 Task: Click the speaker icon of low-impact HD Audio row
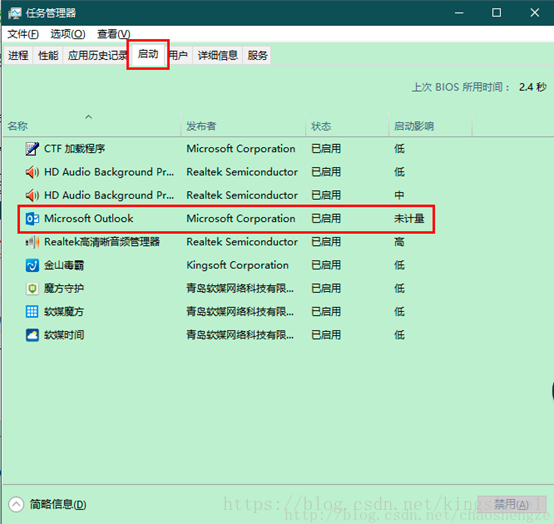tap(32, 172)
